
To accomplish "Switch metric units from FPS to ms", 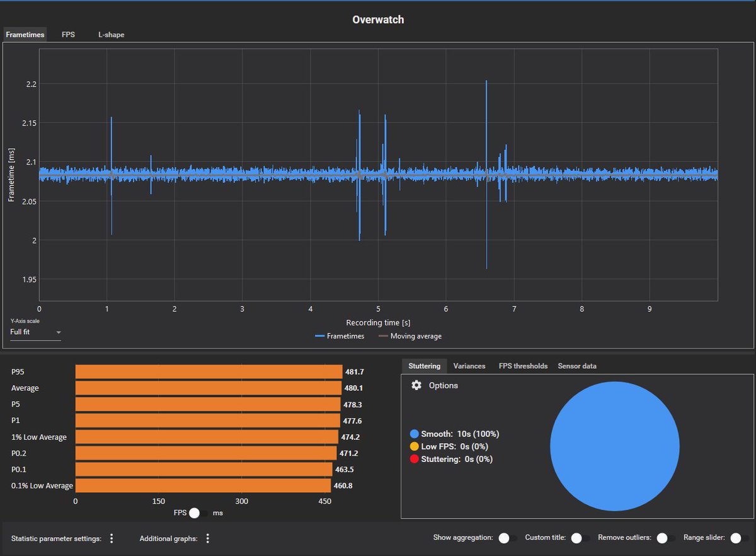I will point(194,513).
